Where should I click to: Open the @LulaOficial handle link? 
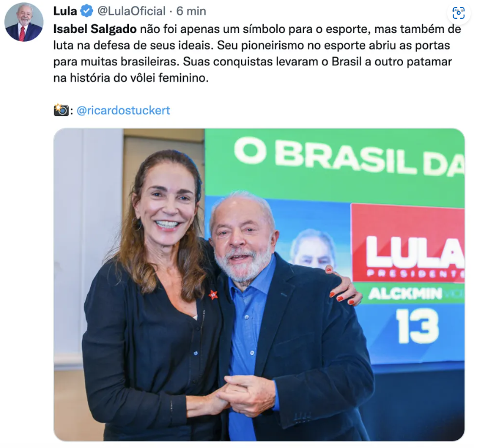click(x=131, y=11)
